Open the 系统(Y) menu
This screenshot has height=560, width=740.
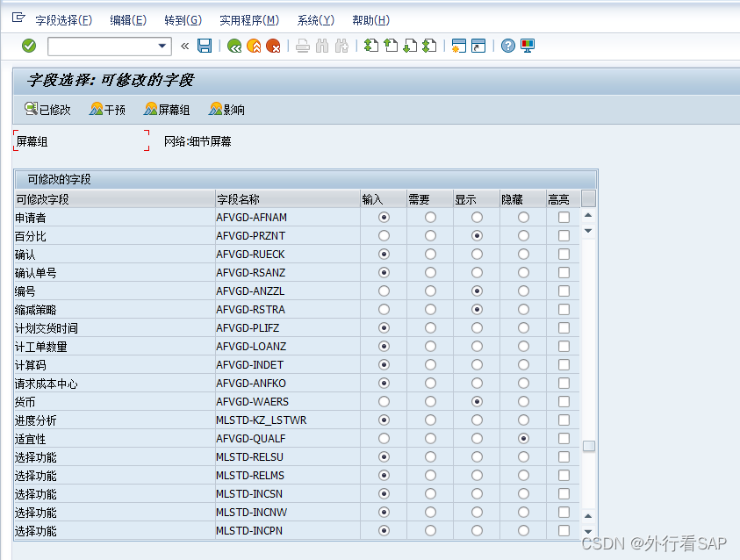[316, 20]
